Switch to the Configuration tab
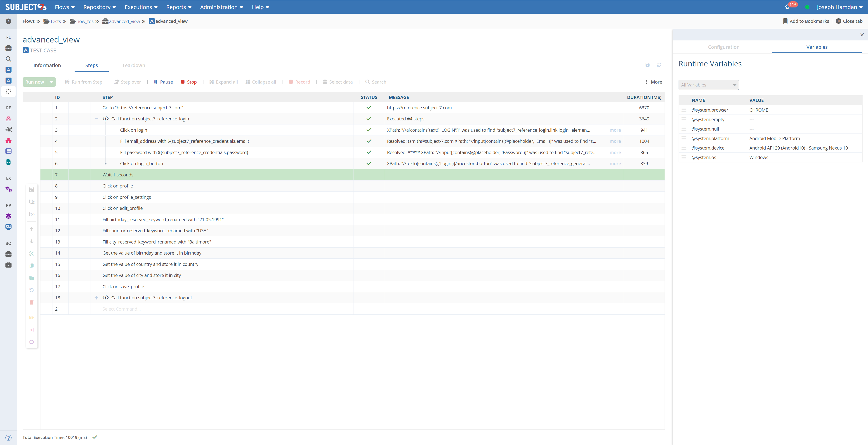 tap(723, 47)
